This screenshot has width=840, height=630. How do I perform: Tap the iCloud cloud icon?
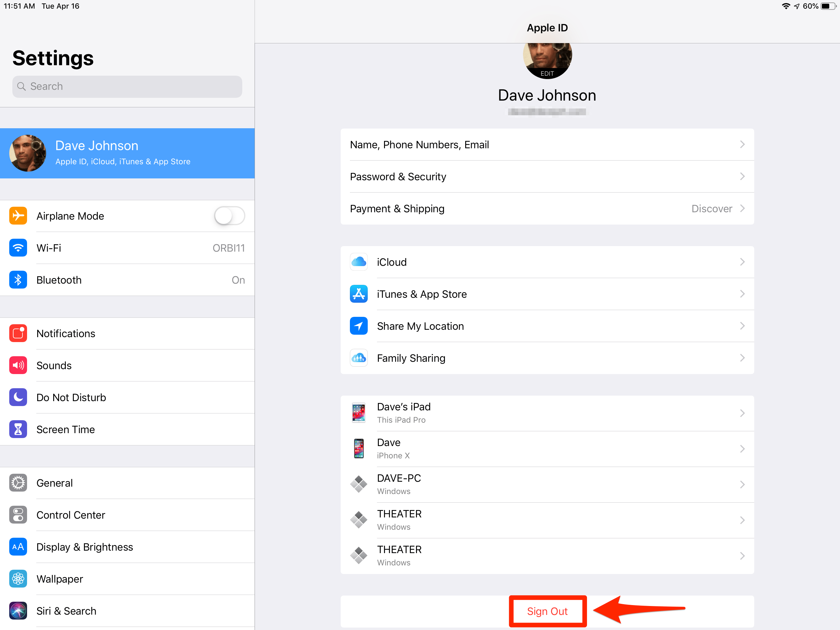[x=359, y=262]
